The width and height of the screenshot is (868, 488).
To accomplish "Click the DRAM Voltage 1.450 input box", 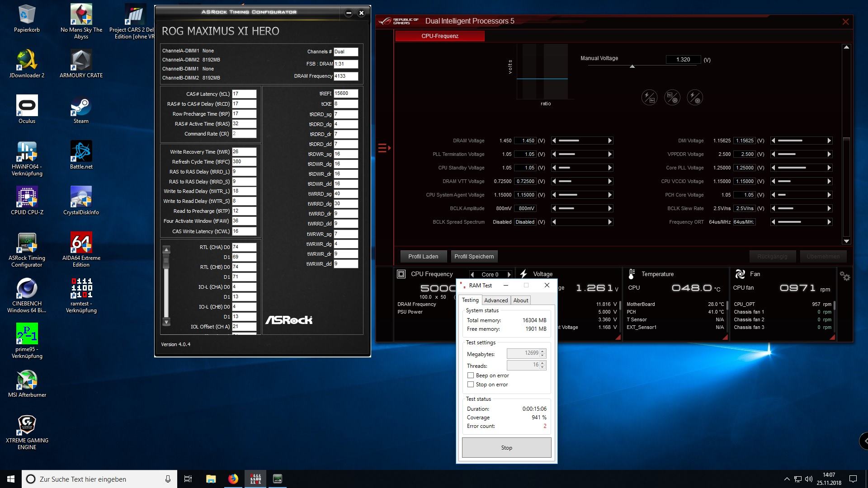I will [525, 141].
